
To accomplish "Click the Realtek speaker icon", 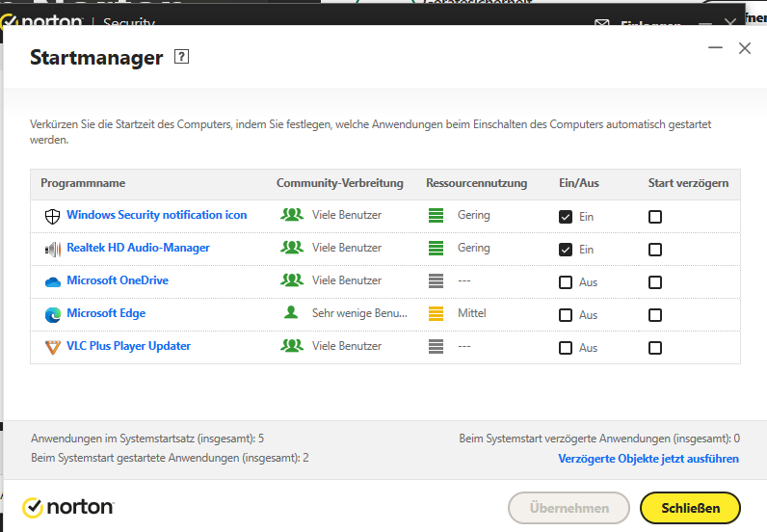I will click(x=53, y=249).
